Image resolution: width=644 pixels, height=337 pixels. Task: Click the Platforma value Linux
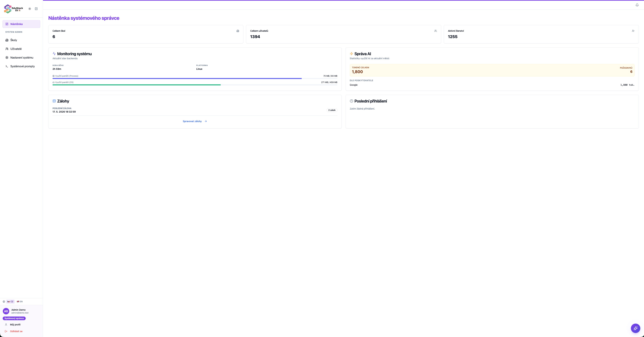pyautogui.click(x=199, y=69)
